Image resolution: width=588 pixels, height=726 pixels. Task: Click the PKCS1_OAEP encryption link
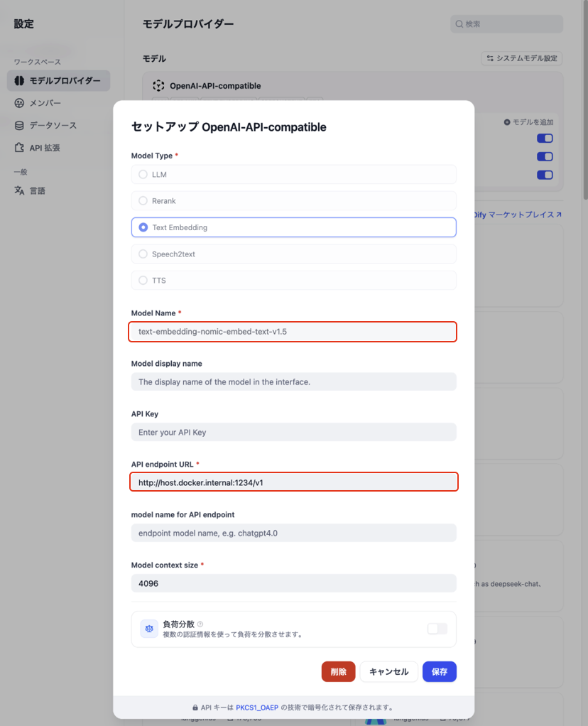(257, 707)
